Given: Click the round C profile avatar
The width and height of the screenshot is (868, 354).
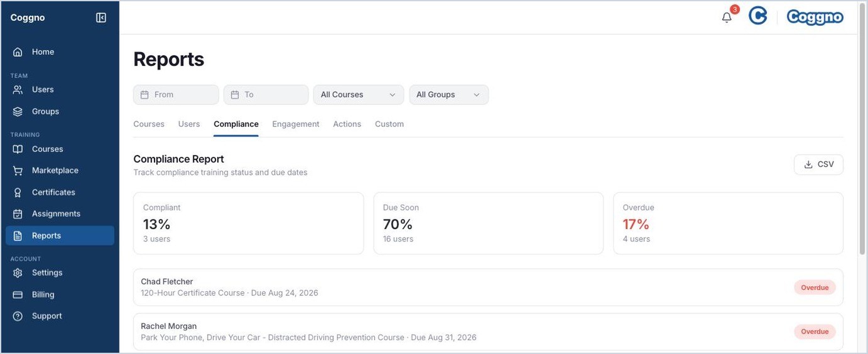Looking at the screenshot, I should click(x=758, y=16).
